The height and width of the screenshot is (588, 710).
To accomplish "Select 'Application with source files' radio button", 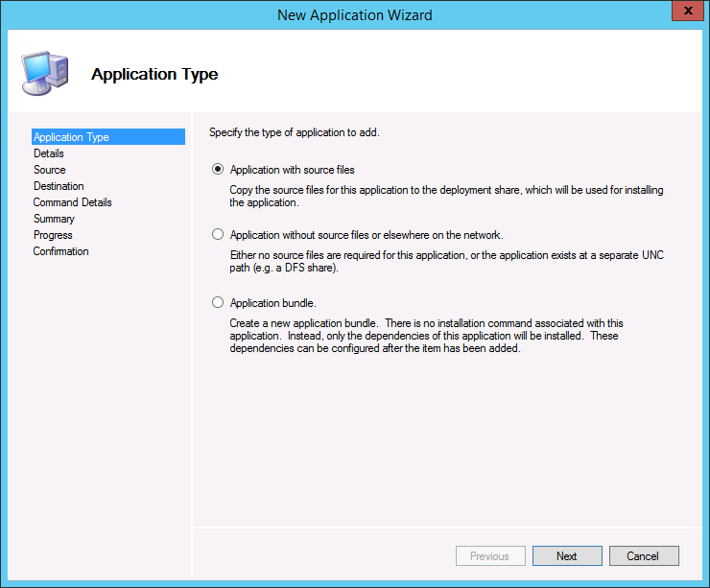I will 218,170.
